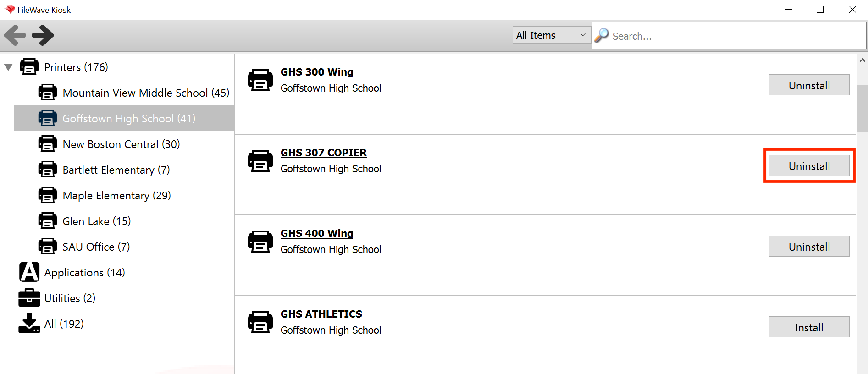Collapse the Printers tree
This screenshot has height=374, width=868.
click(8, 67)
